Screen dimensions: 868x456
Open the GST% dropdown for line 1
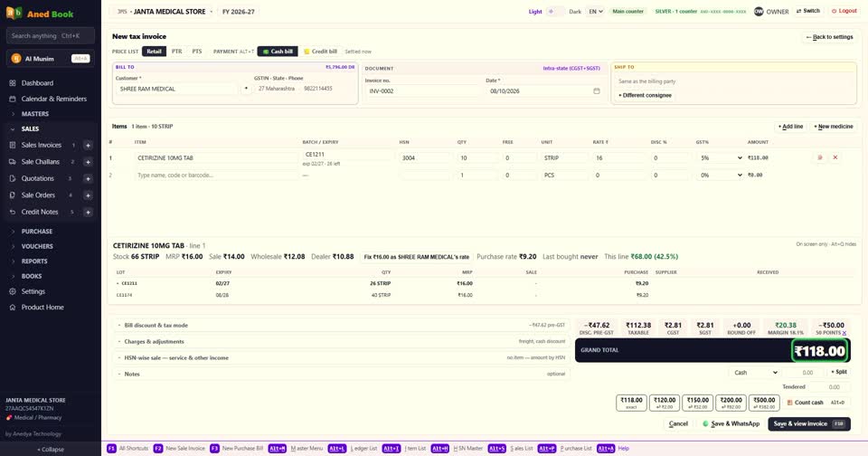(x=721, y=158)
